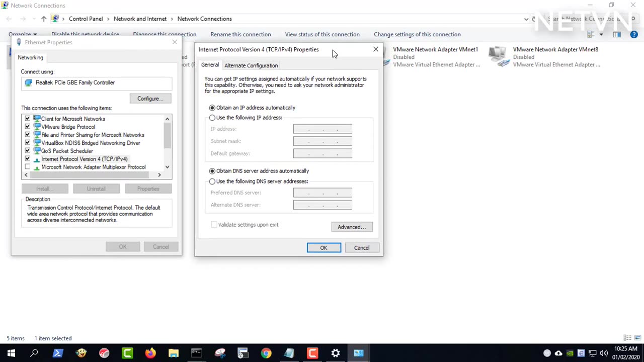Click Cancel in the IPv4 Properties dialog
This screenshot has height=362, width=644.
coord(361,247)
